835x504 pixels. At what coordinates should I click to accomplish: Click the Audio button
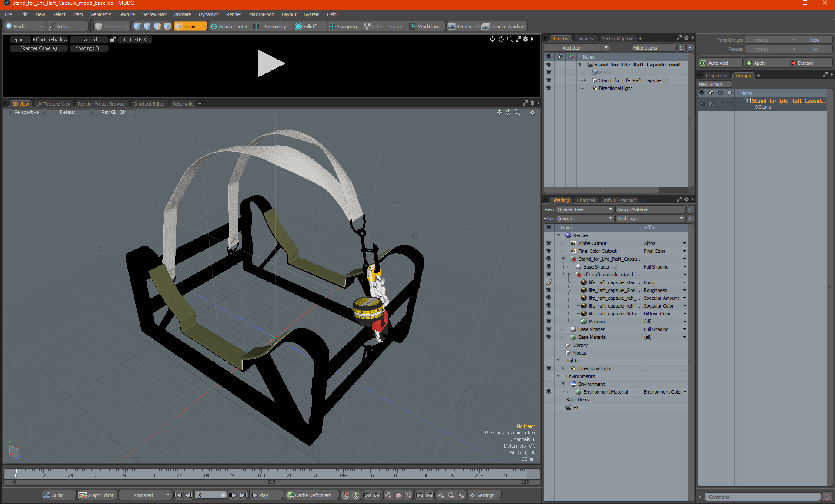(x=54, y=495)
